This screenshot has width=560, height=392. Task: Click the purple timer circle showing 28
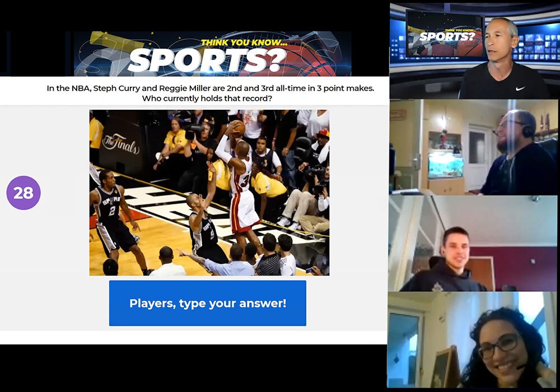click(x=24, y=193)
